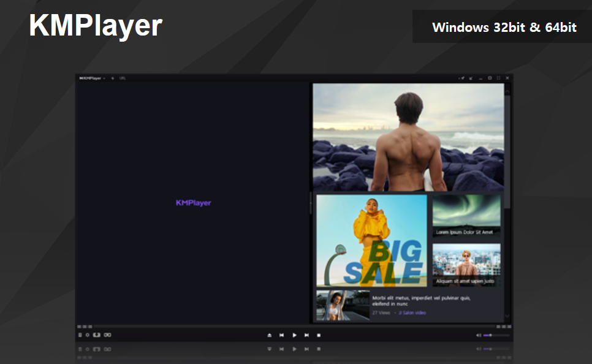Follow the Salon video link

(x=412, y=313)
